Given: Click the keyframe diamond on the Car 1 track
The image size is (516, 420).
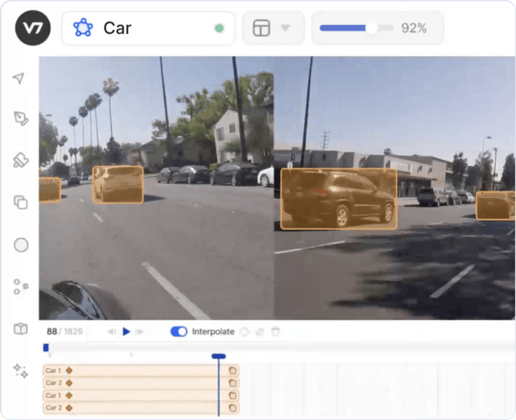Looking at the screenshot, I should point(68,370).
